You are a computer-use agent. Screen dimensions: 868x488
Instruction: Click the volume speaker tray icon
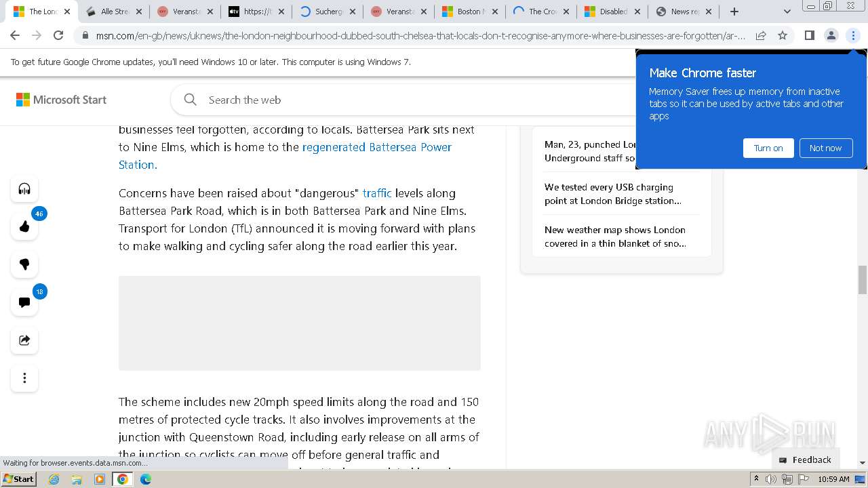[771, 479]
